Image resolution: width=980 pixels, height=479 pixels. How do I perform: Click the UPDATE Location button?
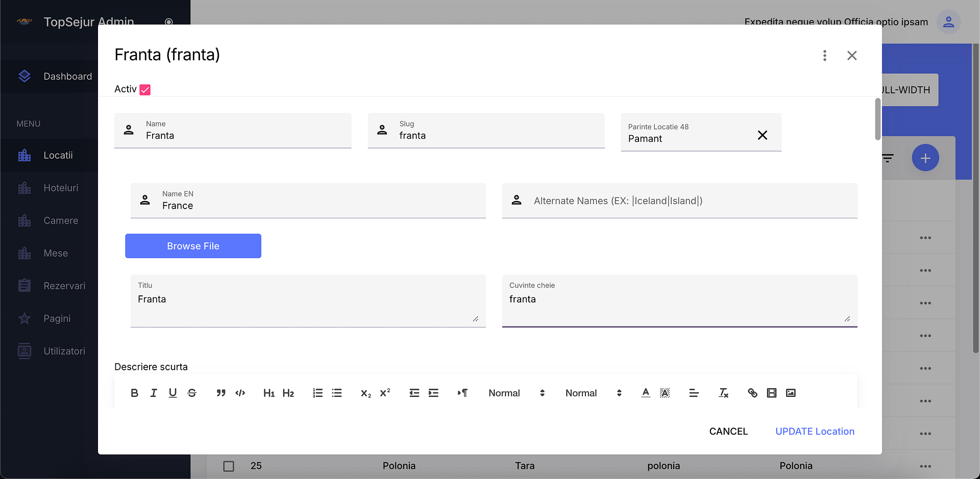pyautogui.click(x=815, y=432)
